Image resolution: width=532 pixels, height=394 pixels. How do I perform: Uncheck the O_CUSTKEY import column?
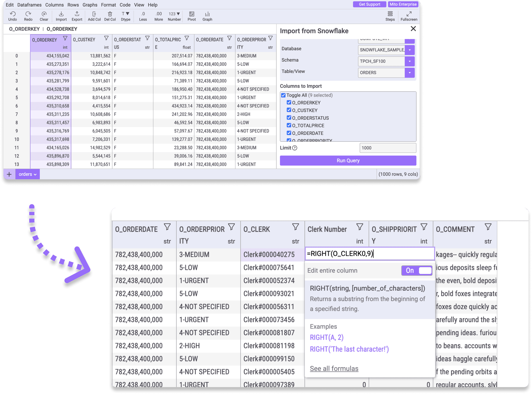[289, 110]
